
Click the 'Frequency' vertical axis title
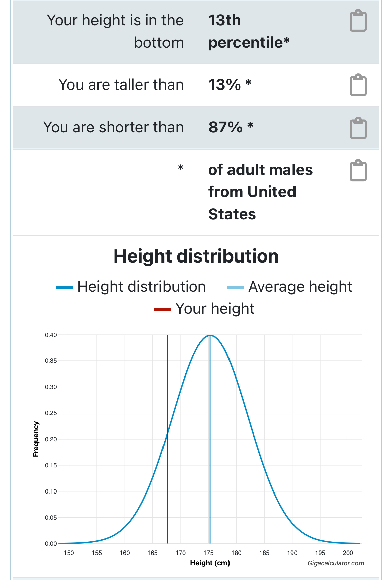coord(36,439)
